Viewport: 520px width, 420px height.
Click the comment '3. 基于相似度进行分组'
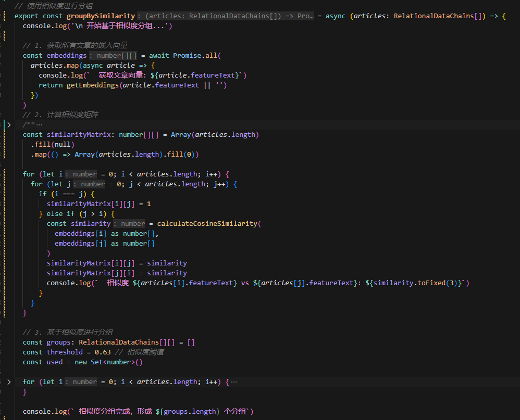tap(68, 332)
